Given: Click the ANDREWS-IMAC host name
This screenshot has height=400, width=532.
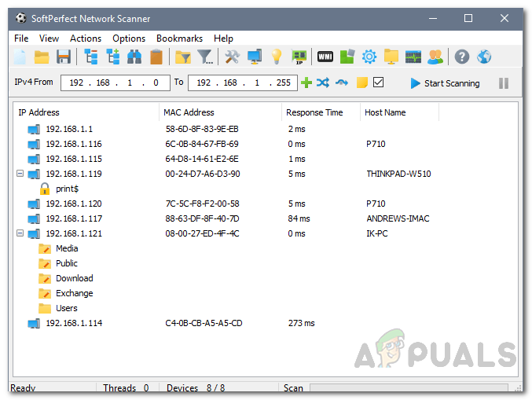Looking at the screenshot, I should tap(398, 218).
